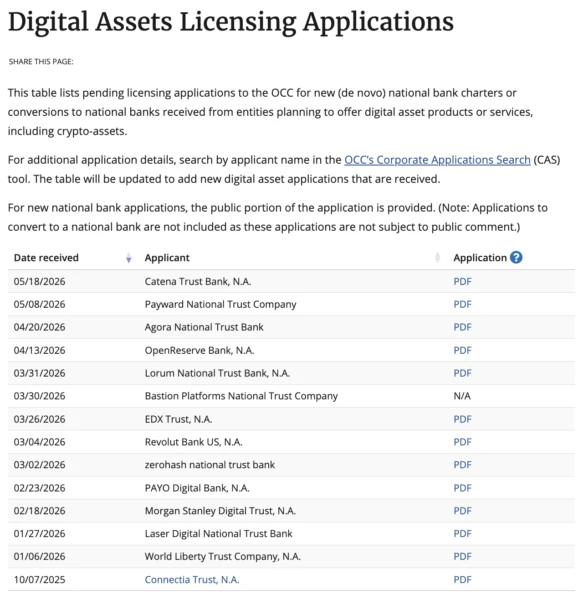Open PDF for PAYO Digital Bank, N.A.
Viewport: 583px width, 600px height.
coord(462,488)
